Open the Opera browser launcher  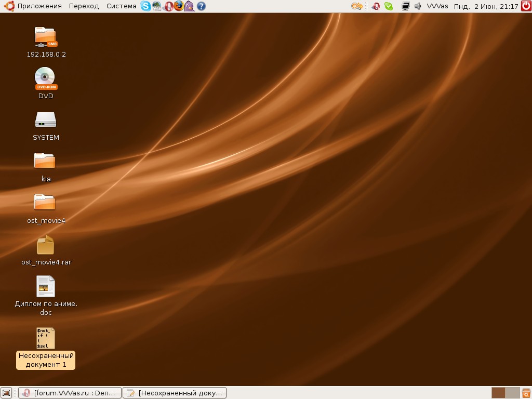tap(168, 6)
